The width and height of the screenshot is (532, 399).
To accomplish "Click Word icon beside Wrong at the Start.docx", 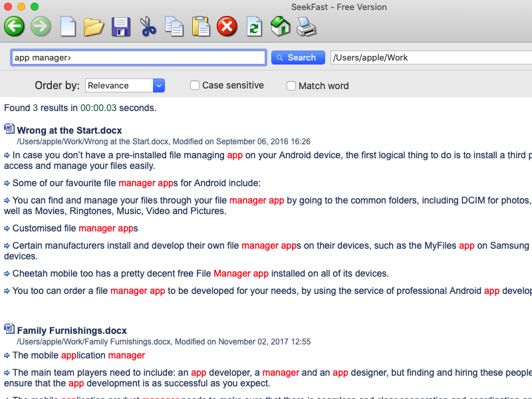I will pos(9,129).
